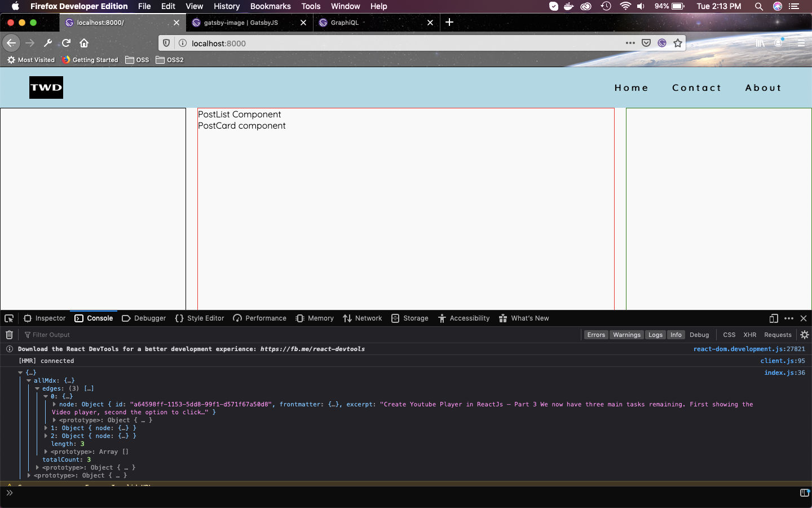Viewport: 812px width, 508px height.
Task: Close the developer tools panel
Action: click(x=804, y=318)
